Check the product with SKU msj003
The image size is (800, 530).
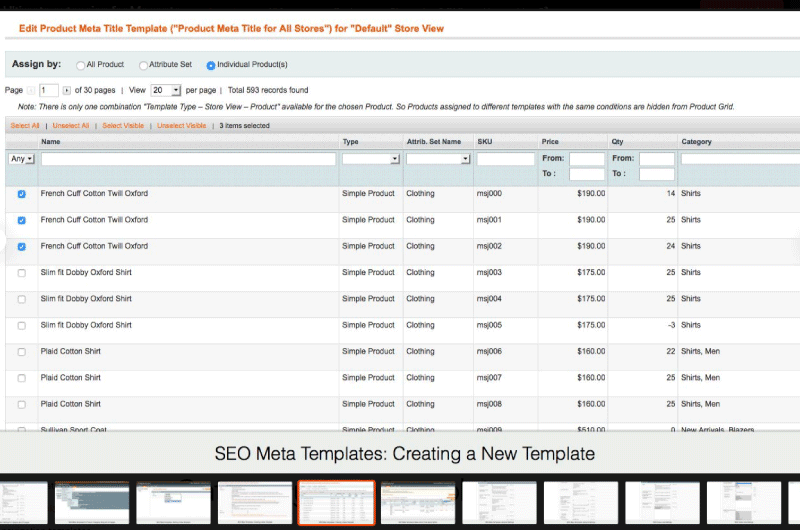21,273
